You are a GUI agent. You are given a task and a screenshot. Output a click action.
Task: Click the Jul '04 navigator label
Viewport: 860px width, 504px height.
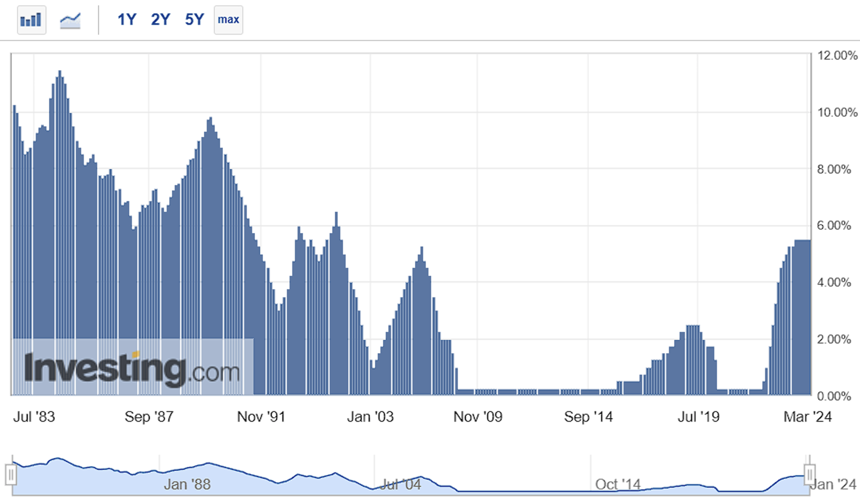(x=400, y=485)
